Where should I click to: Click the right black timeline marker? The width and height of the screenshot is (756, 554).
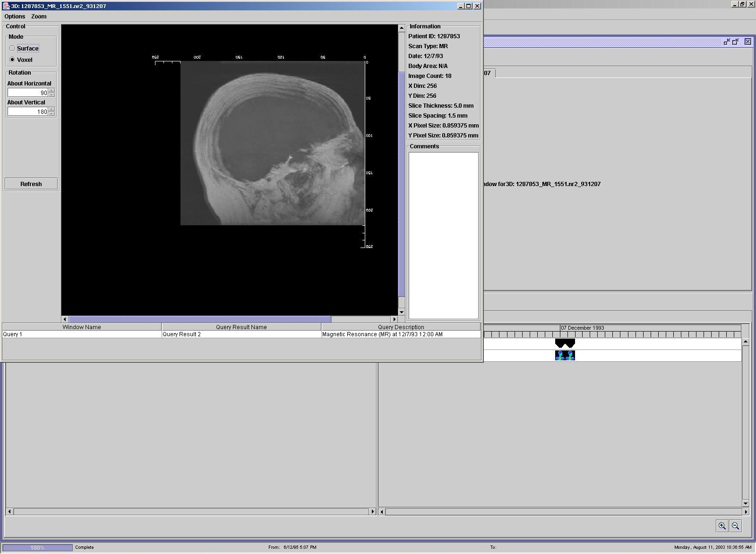[570, 343]
